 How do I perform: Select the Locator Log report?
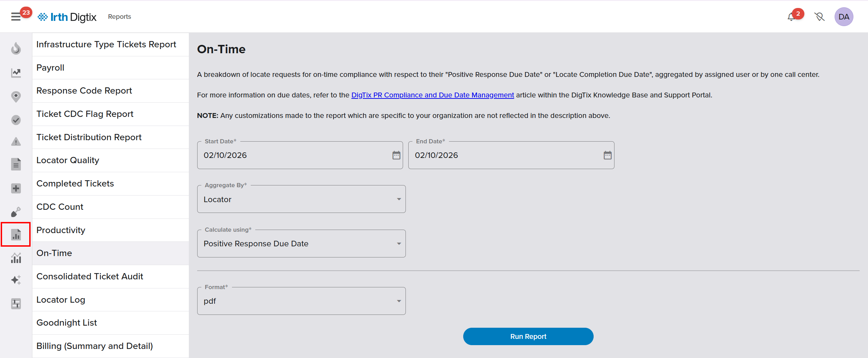click(111, 300)
